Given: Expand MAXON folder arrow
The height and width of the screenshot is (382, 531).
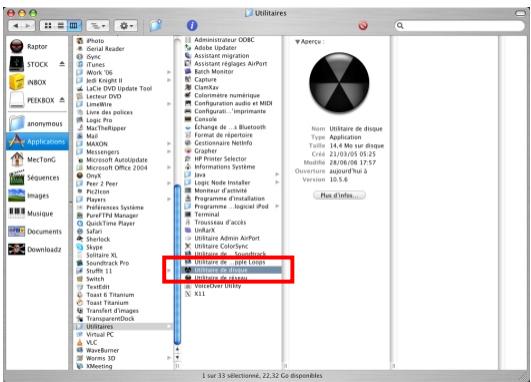Looking at the screenshot, I should click(169, 144).
